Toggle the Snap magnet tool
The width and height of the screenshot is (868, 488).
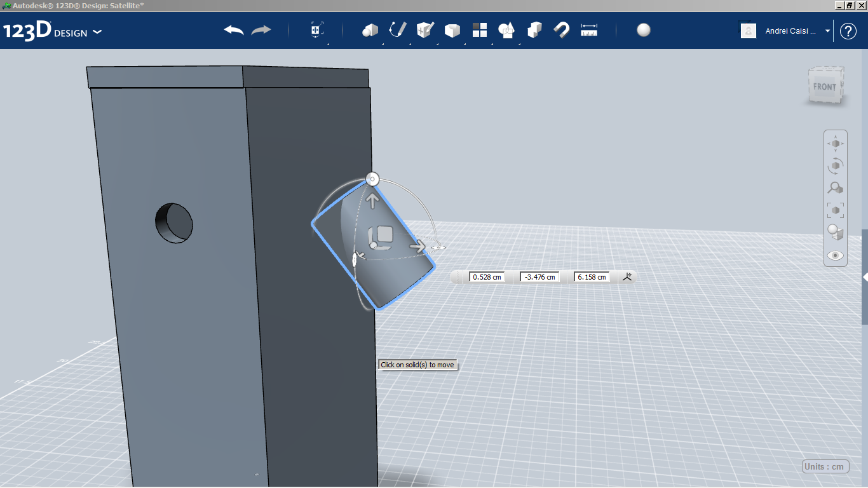(x=562, y=30)
